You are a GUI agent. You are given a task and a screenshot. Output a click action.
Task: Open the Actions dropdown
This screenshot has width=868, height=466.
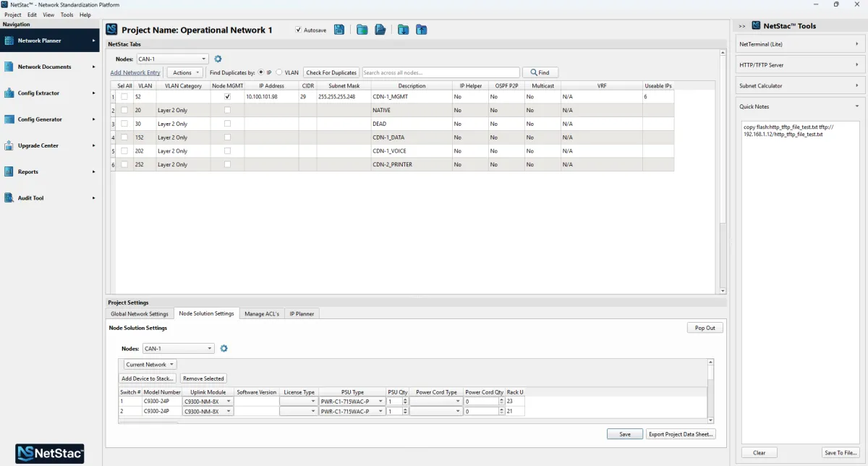(185, 72)
